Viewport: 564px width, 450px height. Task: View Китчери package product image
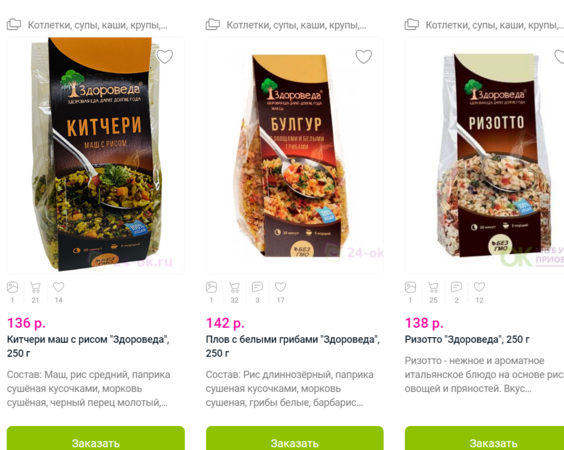(96, 155)
